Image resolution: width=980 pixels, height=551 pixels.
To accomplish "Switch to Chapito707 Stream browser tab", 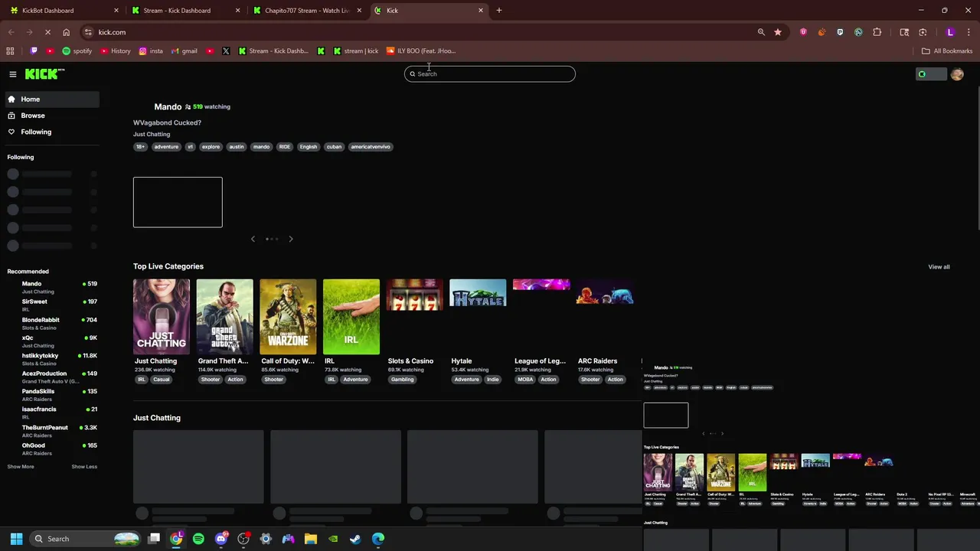I will [306, 11].
